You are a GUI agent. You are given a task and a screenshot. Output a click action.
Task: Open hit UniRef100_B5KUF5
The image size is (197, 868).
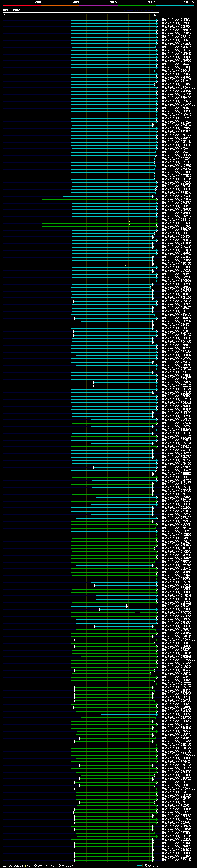(x=177, y=30)
